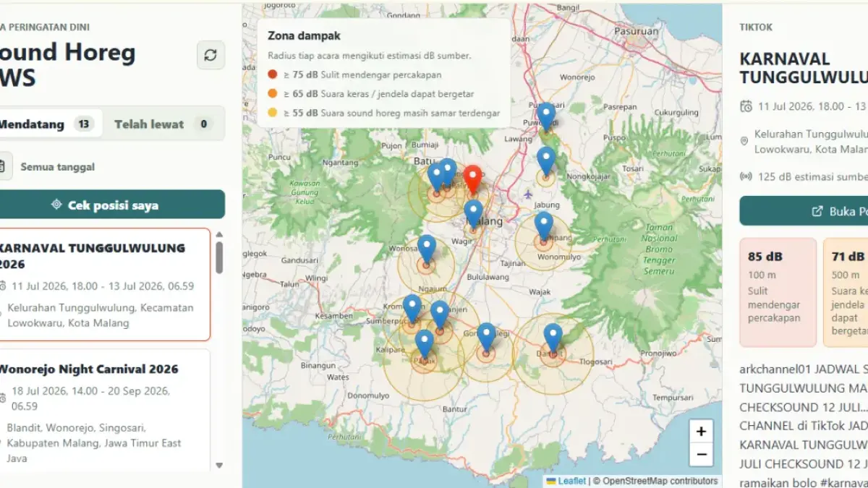Viewport: 868px width, 488px height.
Task: Open the Semua tanggal date filter
Action: pos(57,167)
